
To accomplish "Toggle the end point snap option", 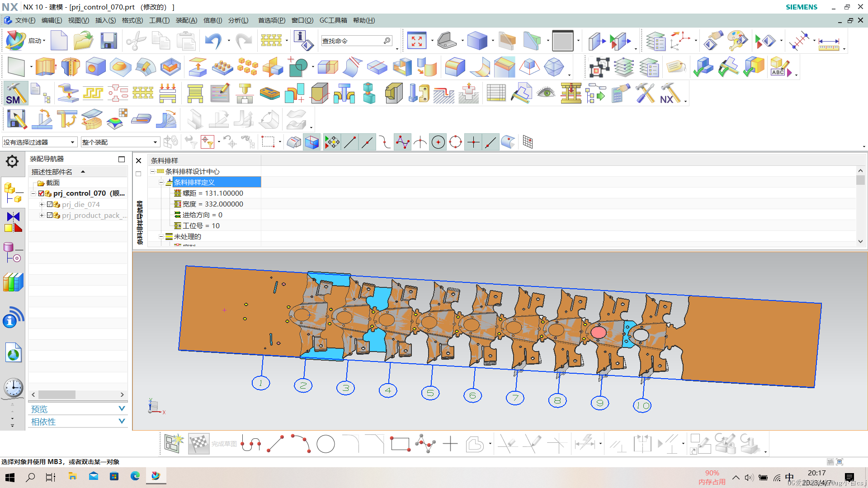I will click(350, 142).
